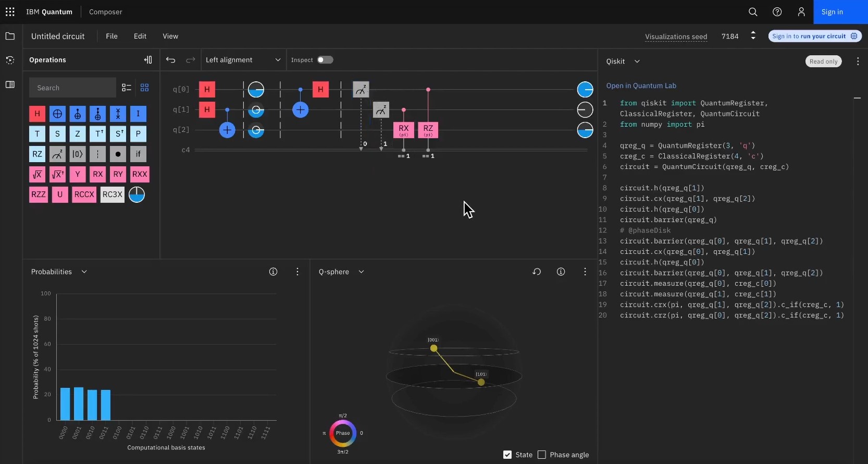
Task: Choose the barrier operation in Operations palette
Action: point(97,154)
